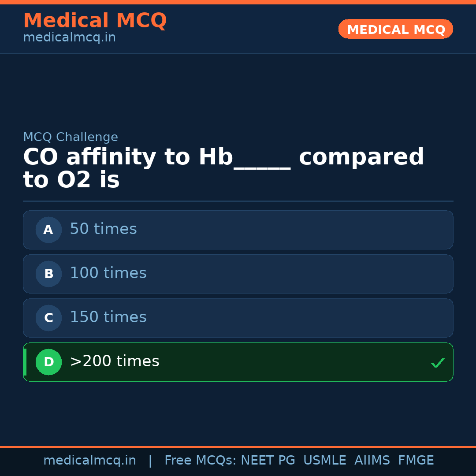Click the orange MEDICAL MCQ badge
The width and height of the screenshot is (476, 476).
395,29
